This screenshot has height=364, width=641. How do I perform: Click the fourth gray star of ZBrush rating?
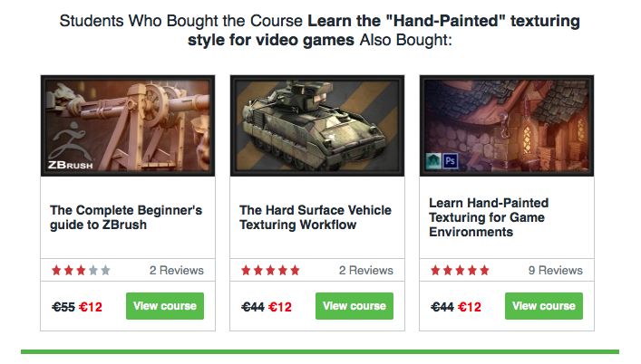[93, 270]
